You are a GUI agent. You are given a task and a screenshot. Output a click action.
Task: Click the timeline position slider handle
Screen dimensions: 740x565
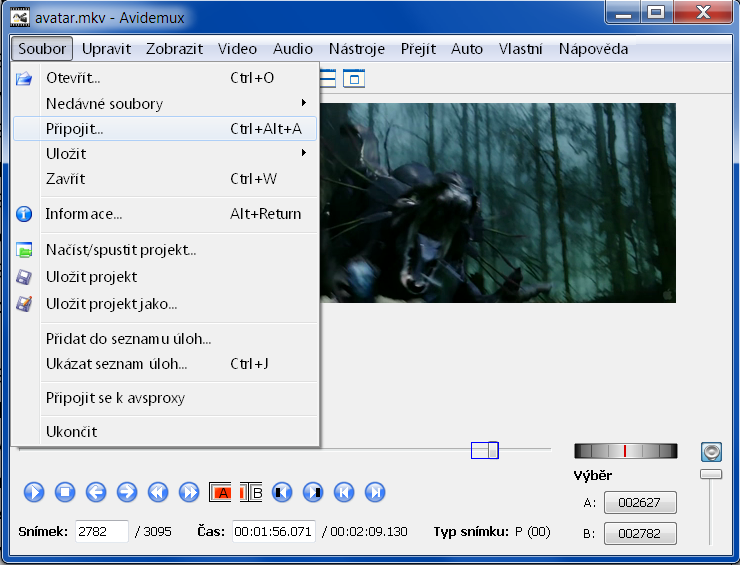tap(493, 450)
